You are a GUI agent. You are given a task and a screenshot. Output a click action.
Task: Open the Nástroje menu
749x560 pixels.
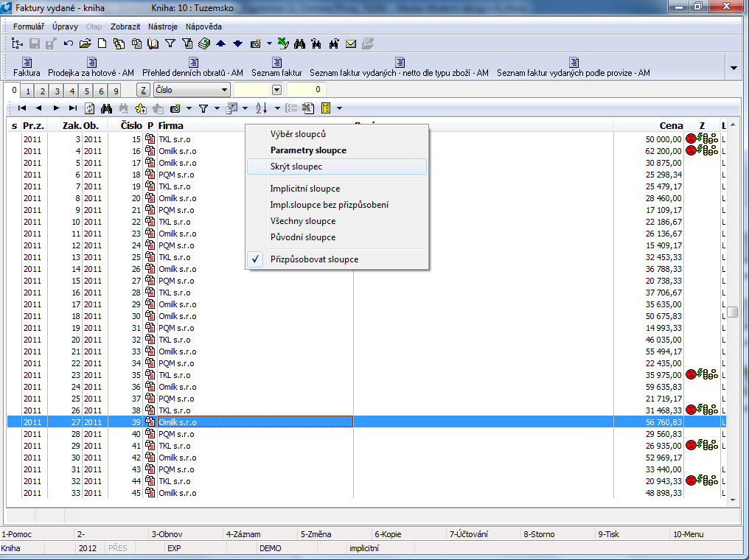pos(162,27)
